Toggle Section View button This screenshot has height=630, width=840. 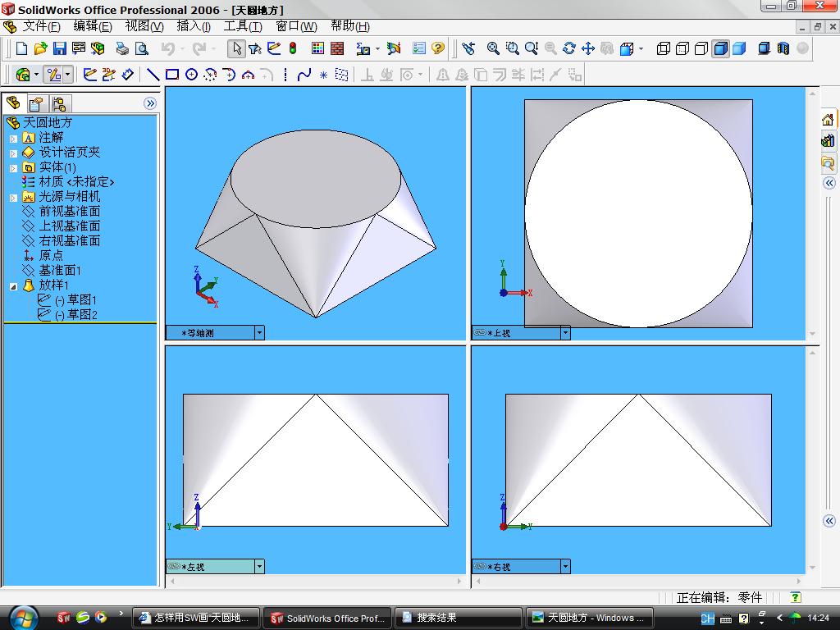point(783,48)
